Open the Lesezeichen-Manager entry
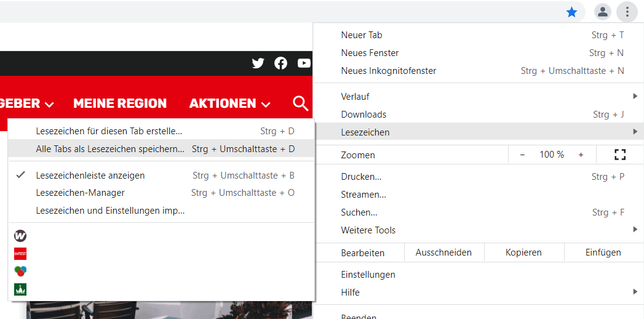644x319 pixels. [x=162, y=192]
